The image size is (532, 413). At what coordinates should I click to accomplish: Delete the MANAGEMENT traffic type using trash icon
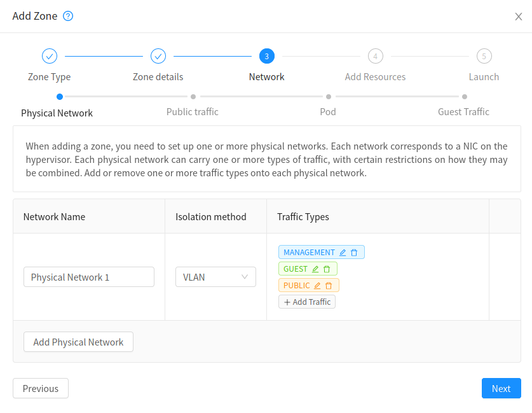click(354, 252)
